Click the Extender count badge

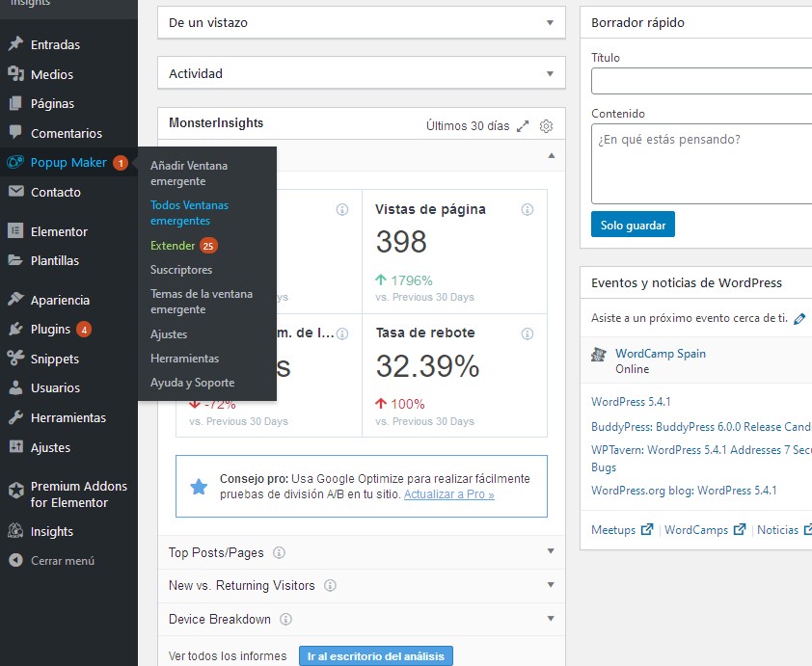coord(208,246)
